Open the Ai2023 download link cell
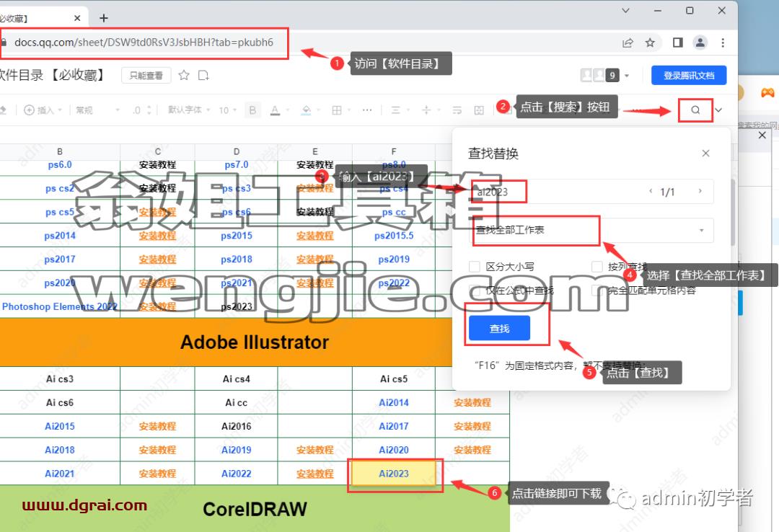The height and width of the screenshot is (532, 779). coord(394,474)
